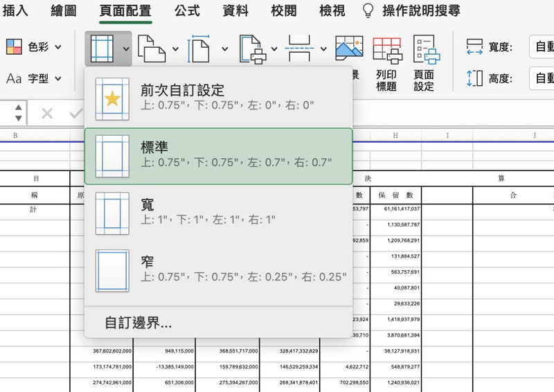Choose the 標準 margin preset

click(218, 157)
